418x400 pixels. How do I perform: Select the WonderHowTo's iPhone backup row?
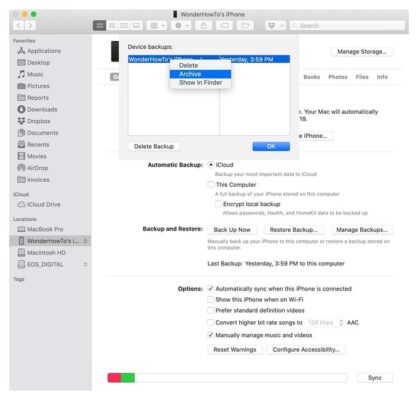coord(209,59)
